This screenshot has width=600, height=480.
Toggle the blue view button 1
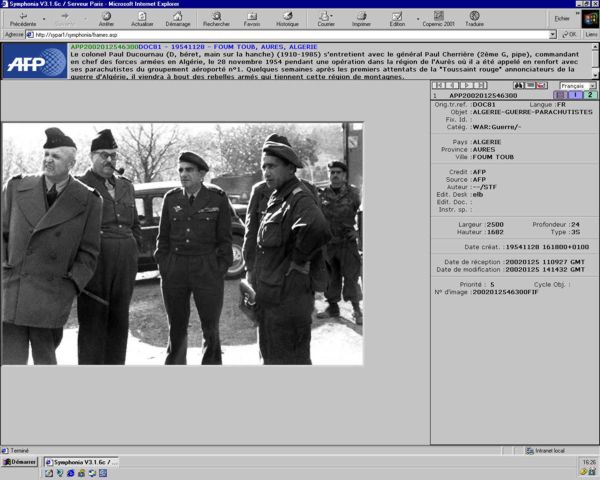576,96
